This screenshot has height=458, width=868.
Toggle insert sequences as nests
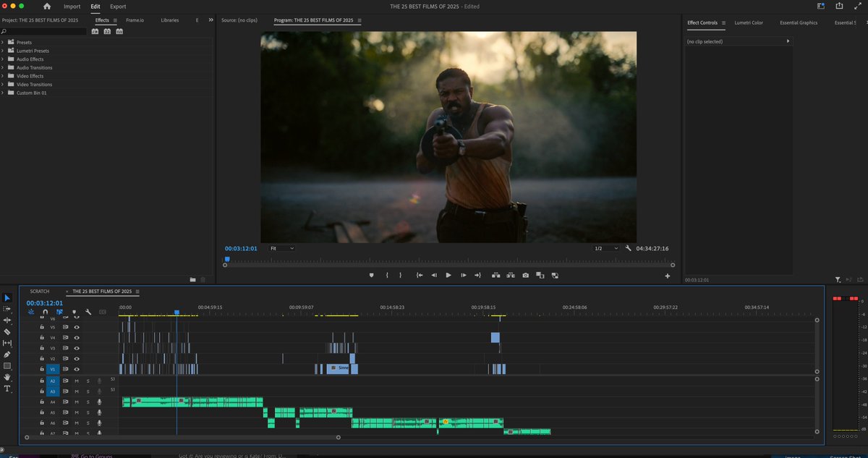click(x=31, y=312)
